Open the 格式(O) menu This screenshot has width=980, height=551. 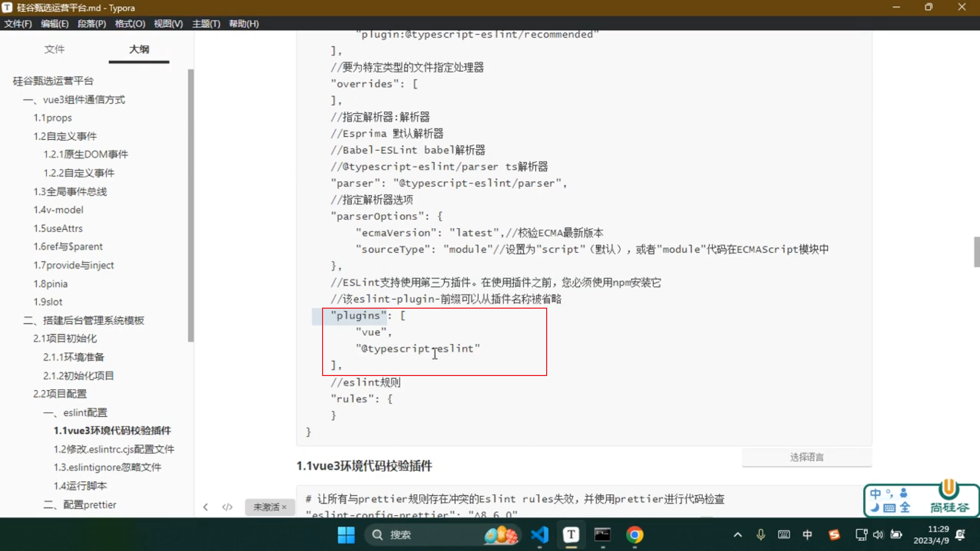pos(130,23)
